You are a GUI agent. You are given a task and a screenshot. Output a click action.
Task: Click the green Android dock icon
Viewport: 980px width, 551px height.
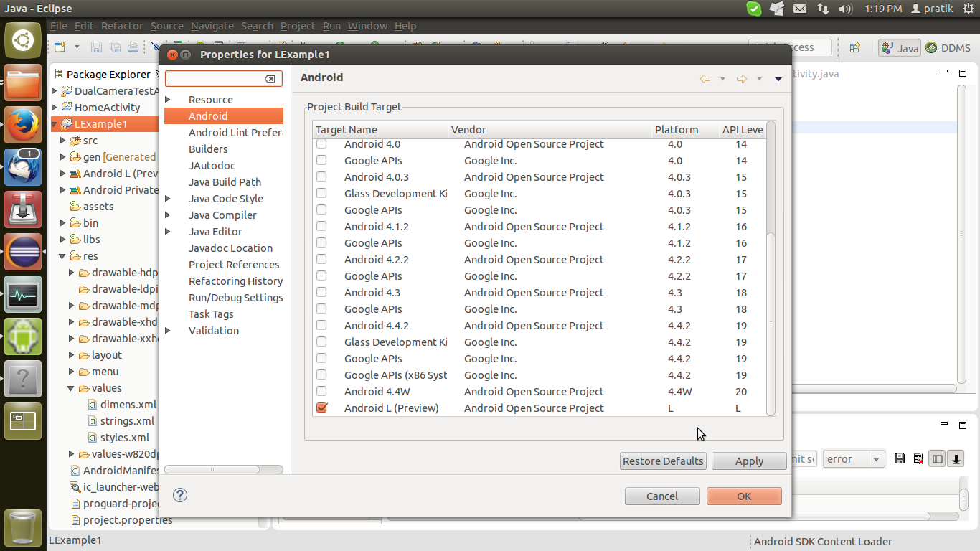(x=23, y=336)
